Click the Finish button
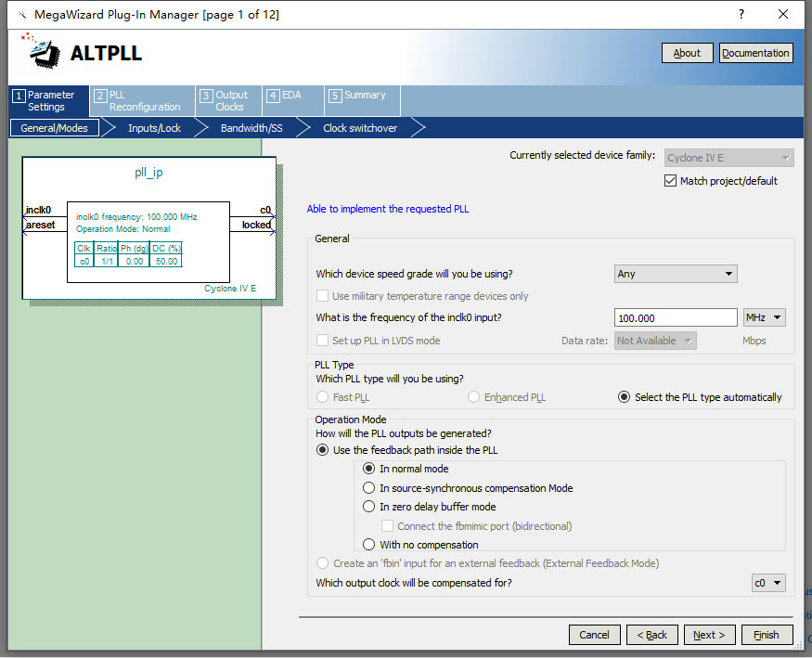The height and width of the screenshot is (658, 812). coord(767,635)
